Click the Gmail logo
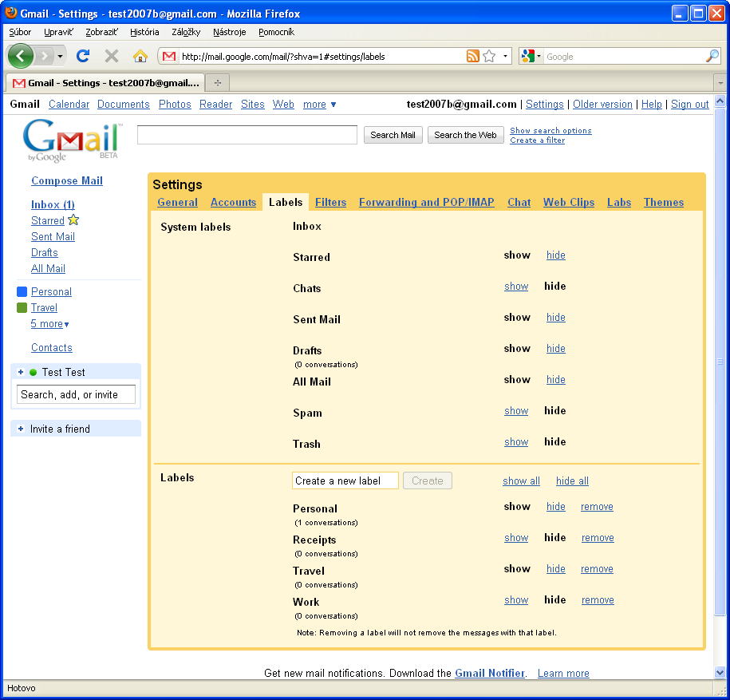This screenshot has width=730, height=700. (72, 140)
